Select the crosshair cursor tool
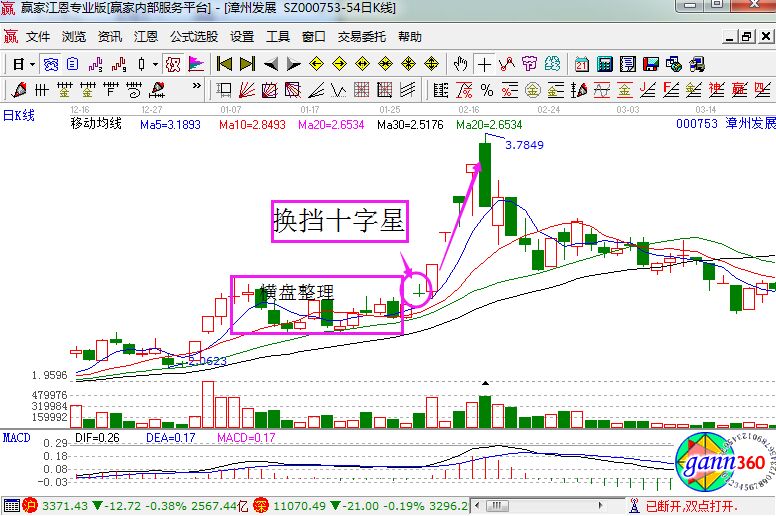 (485, 64)
